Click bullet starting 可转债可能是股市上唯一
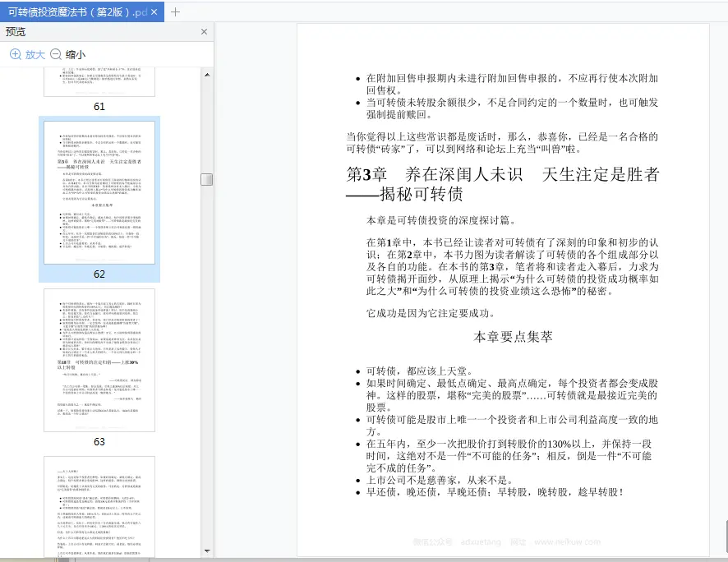 tap(512, 426)
